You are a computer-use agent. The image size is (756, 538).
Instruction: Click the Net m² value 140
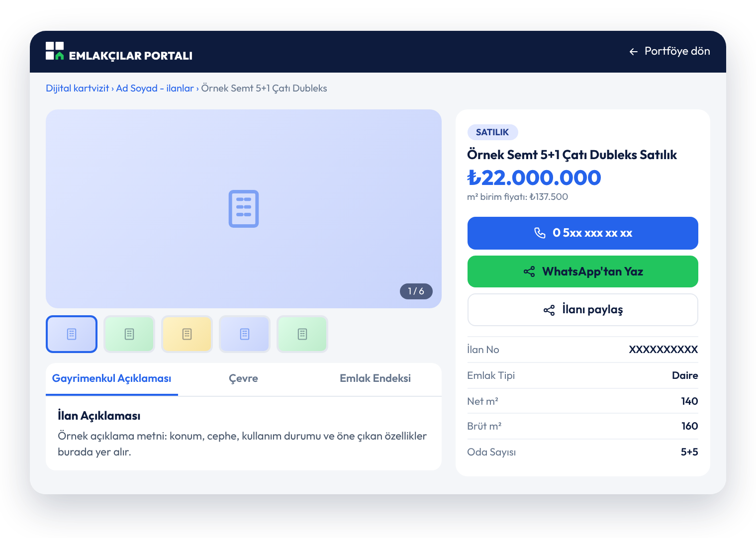click(x=689, y=401)
